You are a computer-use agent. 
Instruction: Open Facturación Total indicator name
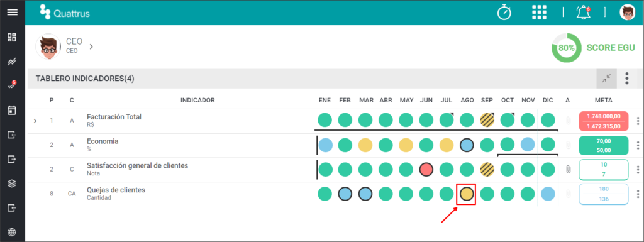pos(114,117)
